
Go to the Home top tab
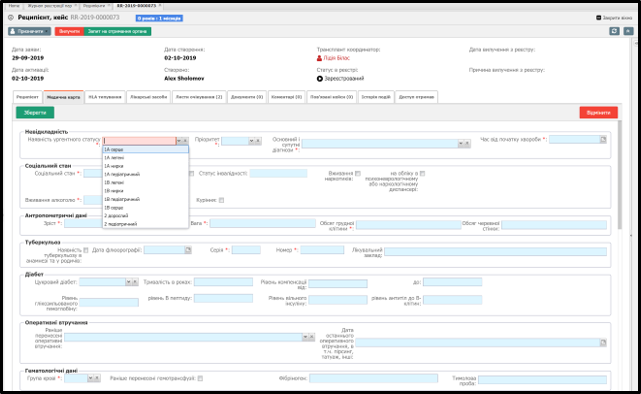pyautogui.click(x=14, y=6)
